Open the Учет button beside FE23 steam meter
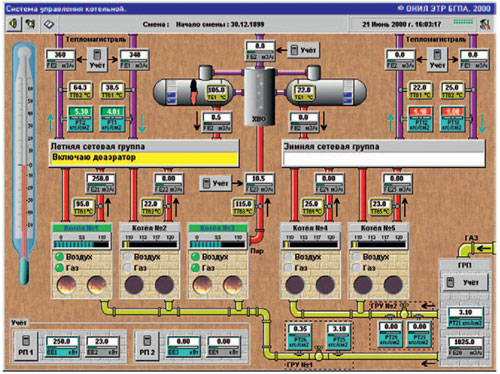This screenshot has width=500, height=374. pyautogui.click(x=216, y=183)
